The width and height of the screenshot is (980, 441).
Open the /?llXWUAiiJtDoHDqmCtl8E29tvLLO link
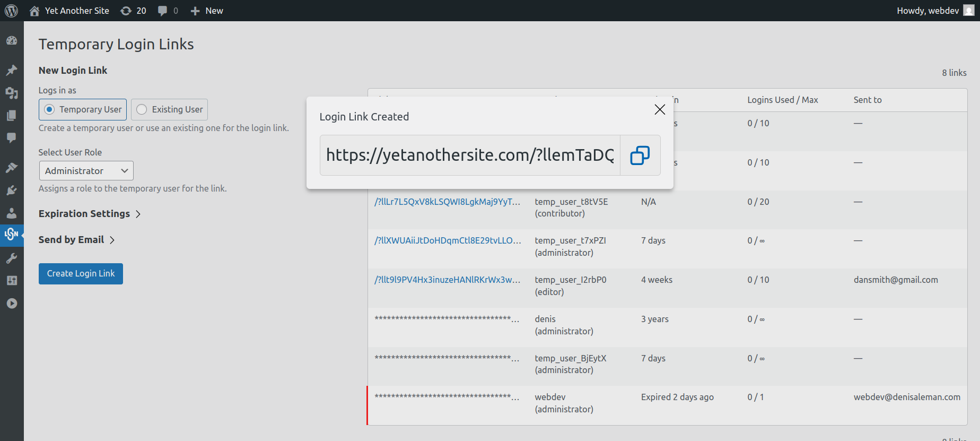point(448,240)
